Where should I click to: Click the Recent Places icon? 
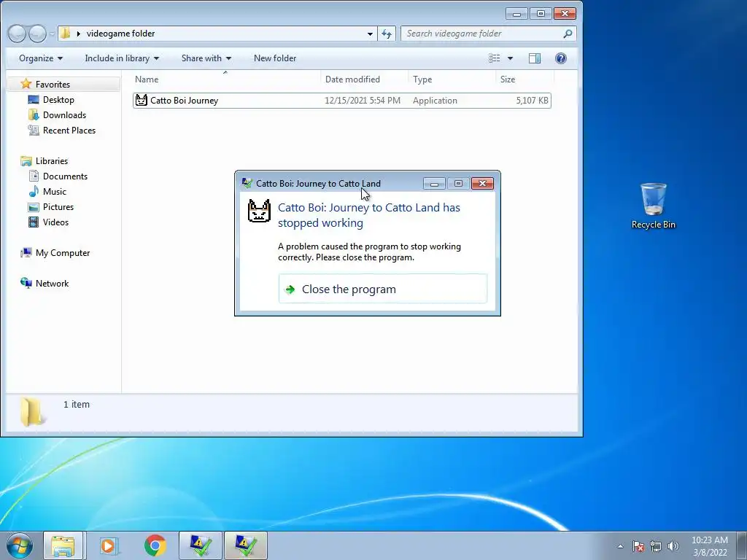click(34, 130)
